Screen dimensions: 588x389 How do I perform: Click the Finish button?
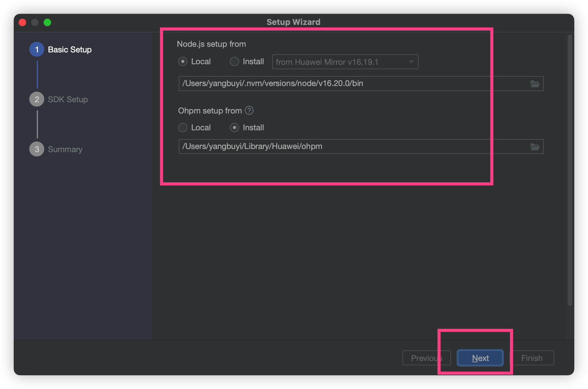pos(532,358)
